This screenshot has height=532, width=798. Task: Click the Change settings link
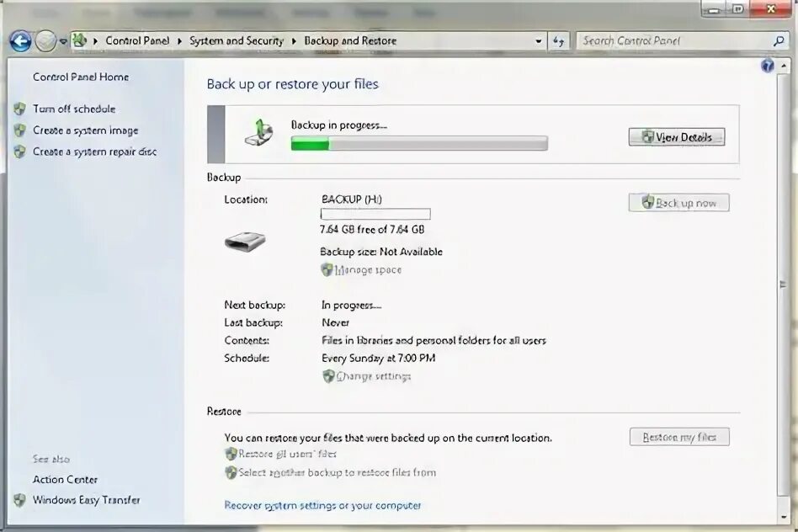(x=374, y=376)
